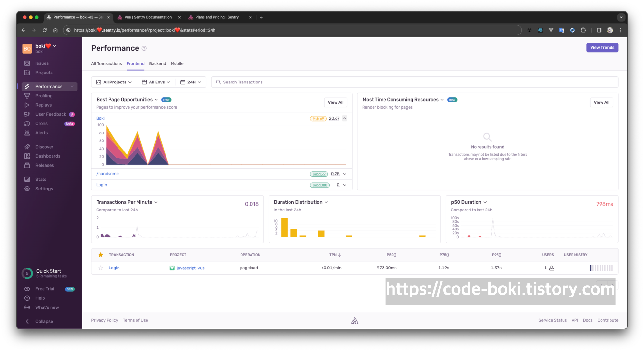Open the javascript-vue project link
Screen dimensions: 644x351
click(x=190, y=268)
